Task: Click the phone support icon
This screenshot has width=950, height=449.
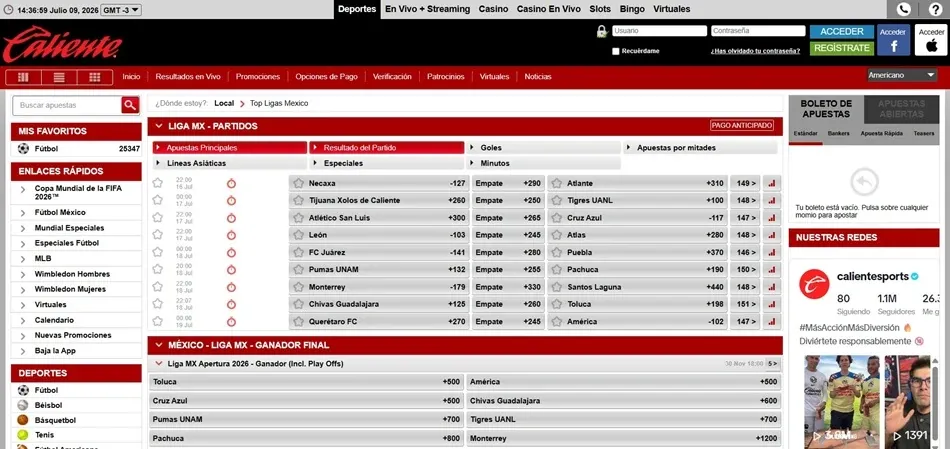Action: pyautogui.click(x=903, y=9)
